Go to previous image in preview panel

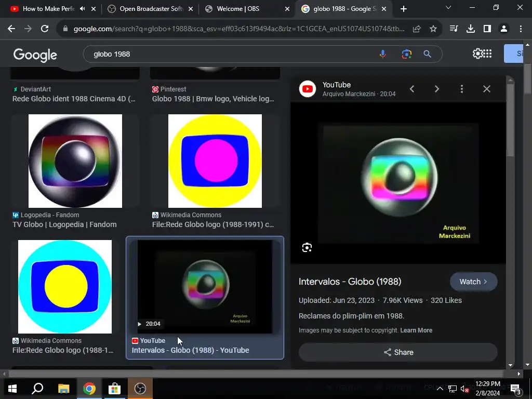412,89
